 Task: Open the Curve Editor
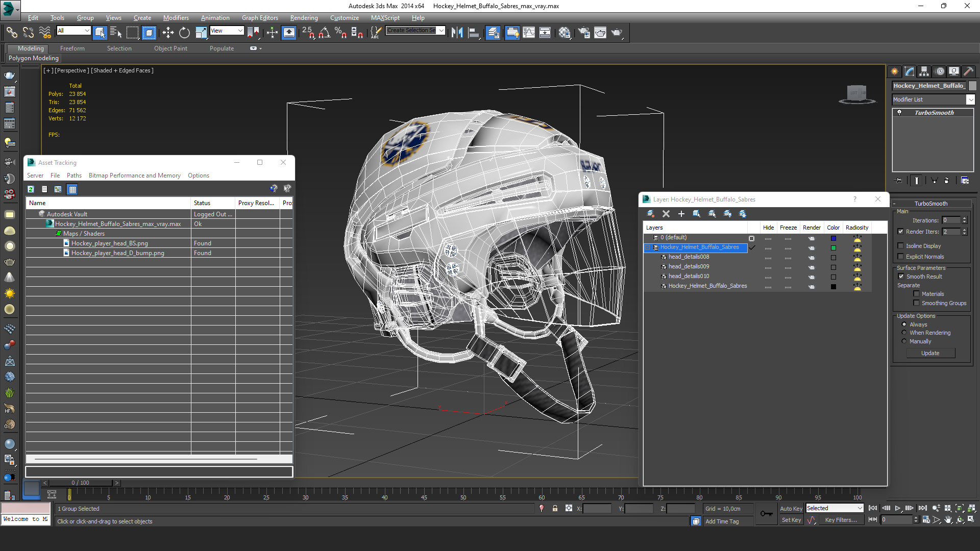pos(529,33)
